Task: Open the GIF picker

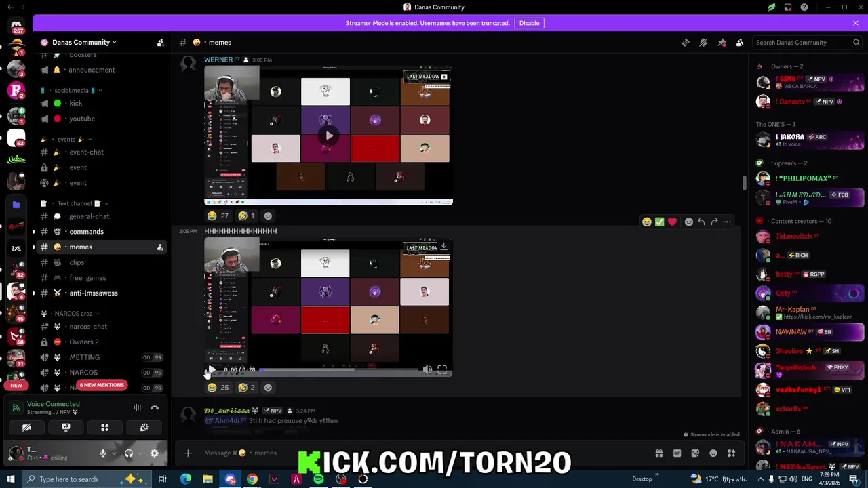Action: [x=677, y=453]
